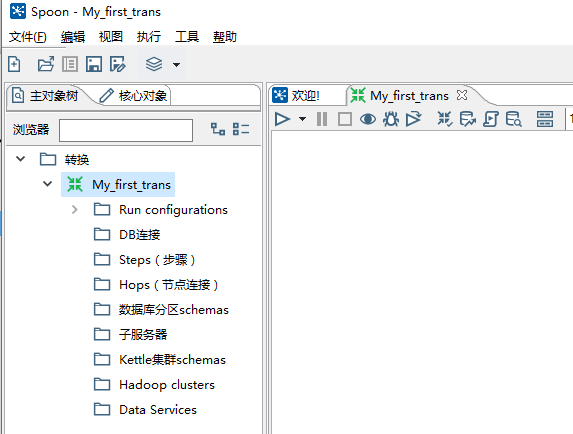The image size is (573, 434).
Task: Click the perspectives layers icon
Action: [x=154, y=64]
